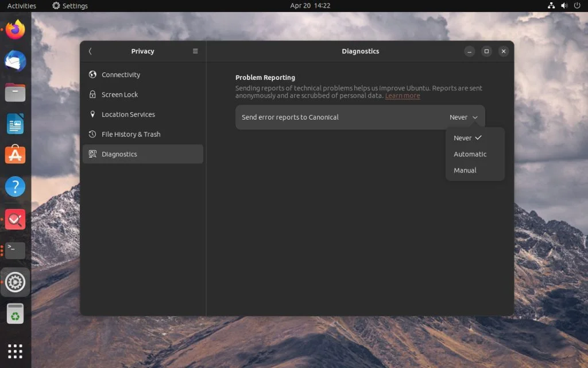The image size is (588, 368).
Task: Open the hamburger menu in the Privacy header
Action: 195,51
